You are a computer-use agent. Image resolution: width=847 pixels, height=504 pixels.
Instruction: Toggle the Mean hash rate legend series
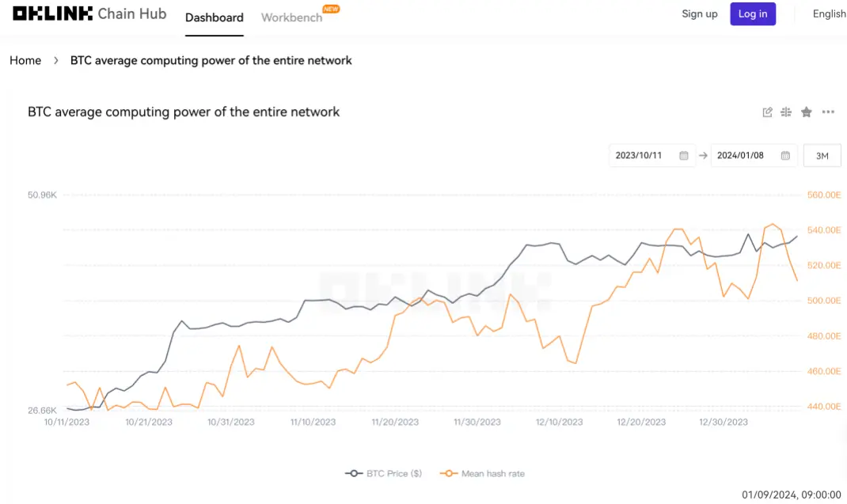(x=484, y=473)
